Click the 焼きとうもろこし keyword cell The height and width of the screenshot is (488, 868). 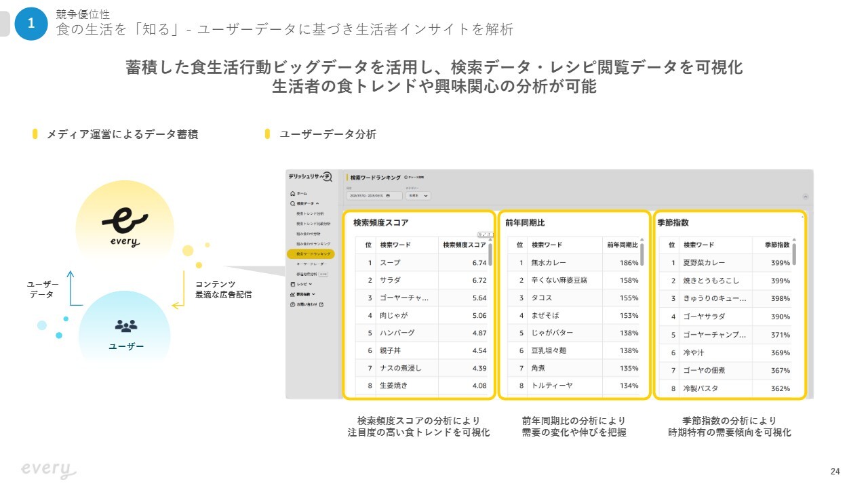tap(711, 281)
